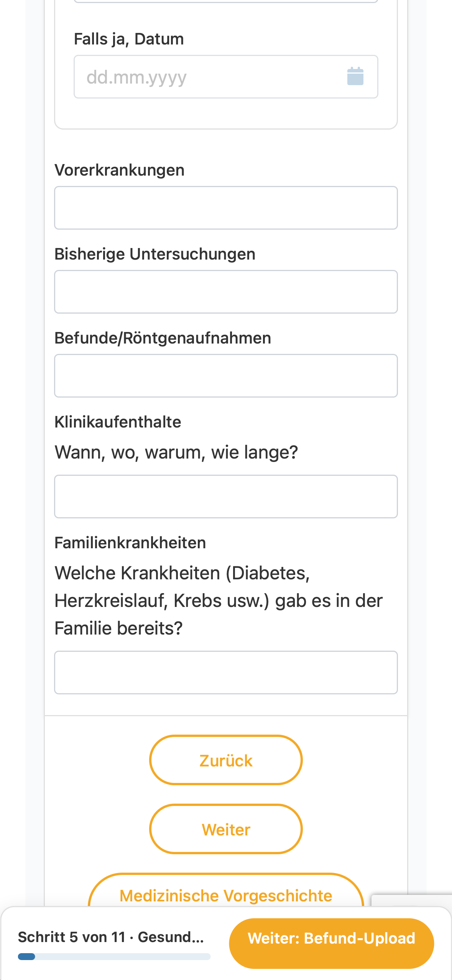The height and width of the screenshot is (980, 452).
Task: Click the reCAPTCHA badge at right edge
Action: pyautogui.click(x=412, y=901)
